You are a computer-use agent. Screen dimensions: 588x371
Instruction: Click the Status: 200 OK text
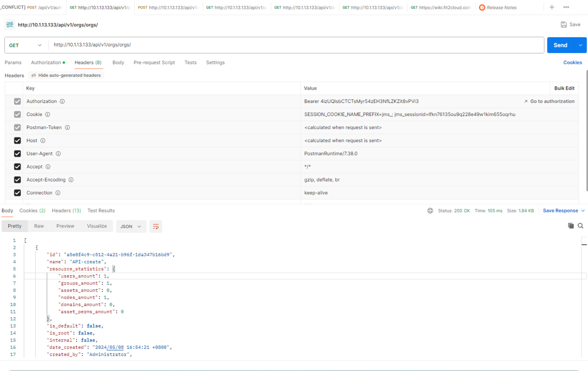tap(454, 211)
